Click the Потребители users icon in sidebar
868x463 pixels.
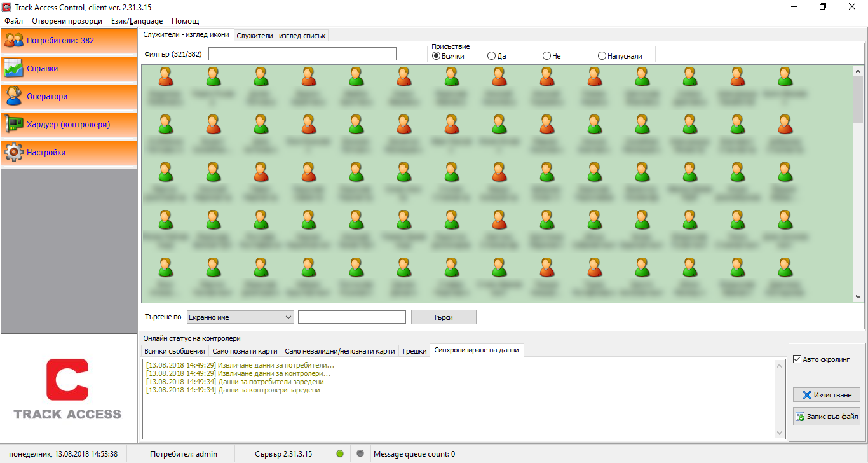point(14,41)
